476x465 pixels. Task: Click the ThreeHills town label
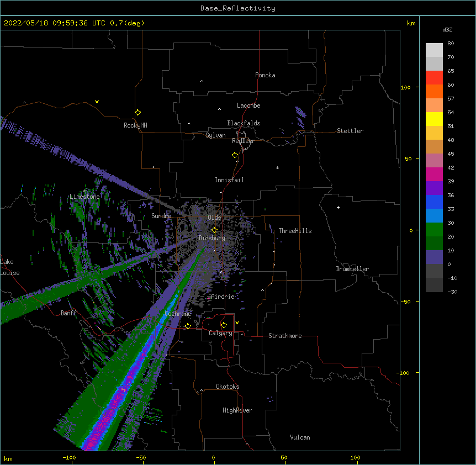295,231
